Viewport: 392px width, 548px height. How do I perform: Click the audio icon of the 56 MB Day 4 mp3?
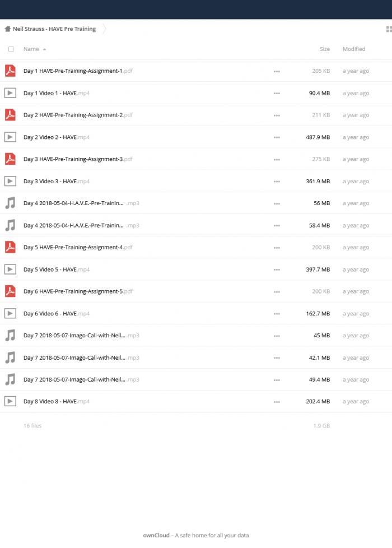click(10, 203)
